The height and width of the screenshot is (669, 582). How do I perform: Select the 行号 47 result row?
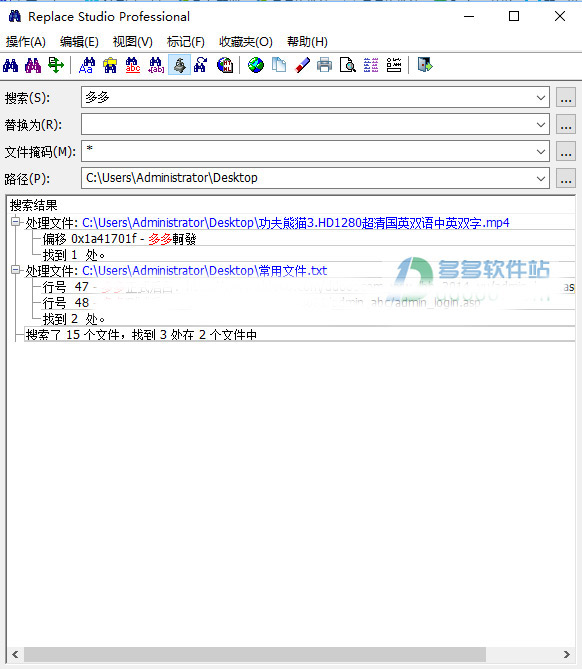tap(308, 287)
